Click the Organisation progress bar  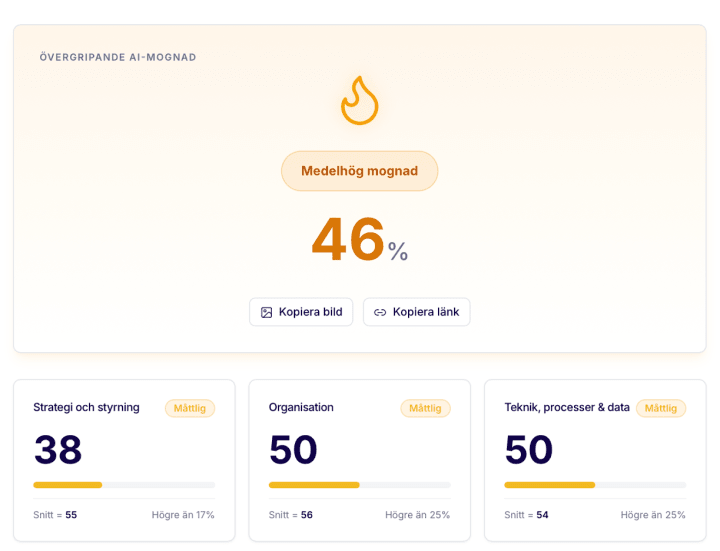click(359, 485)
